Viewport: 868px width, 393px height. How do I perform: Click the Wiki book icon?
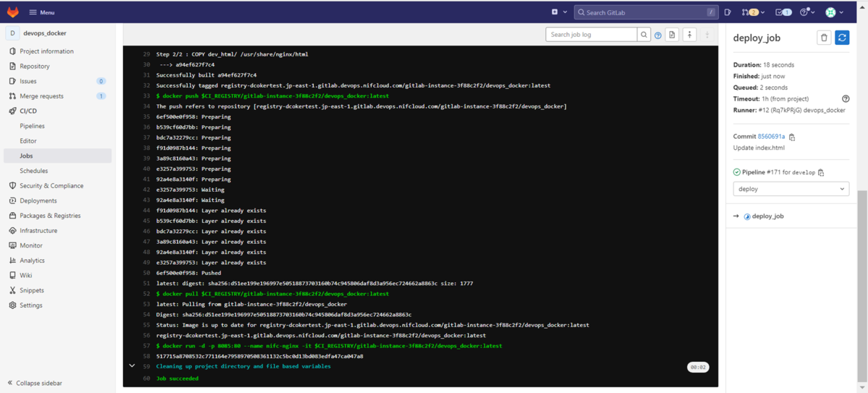pos(12,276)
